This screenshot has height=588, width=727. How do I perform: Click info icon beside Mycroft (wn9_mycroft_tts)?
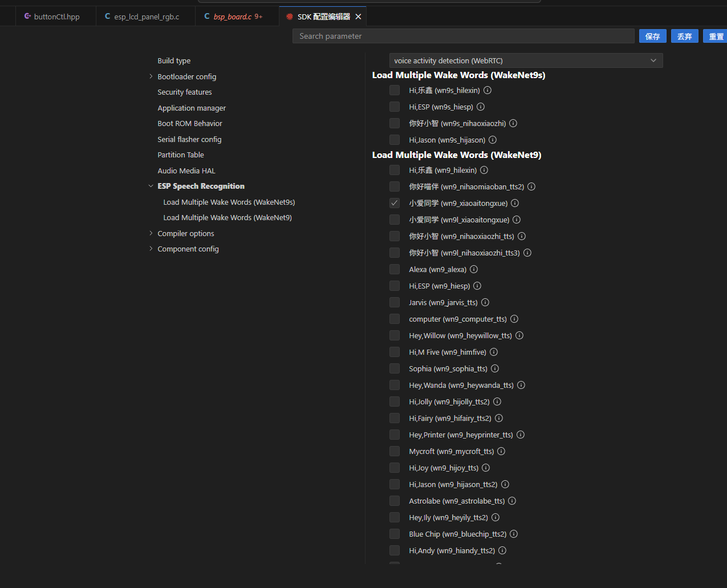(501, 451)
